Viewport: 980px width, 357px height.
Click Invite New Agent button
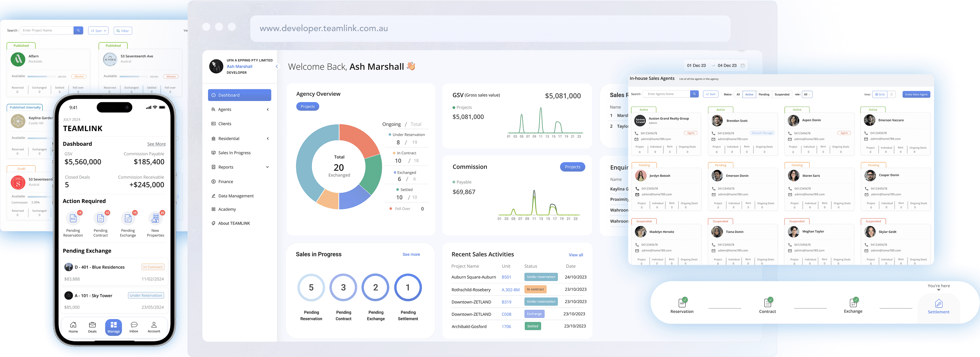916,94
